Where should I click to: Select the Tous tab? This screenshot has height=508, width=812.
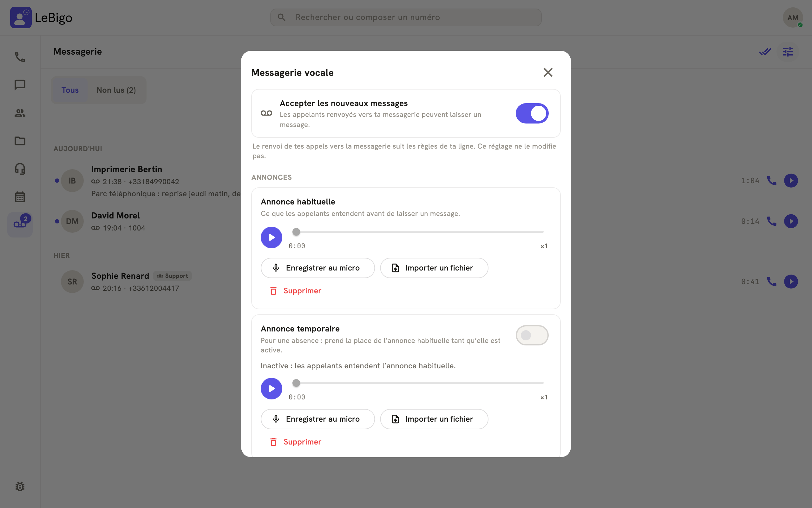click(70, 90)
